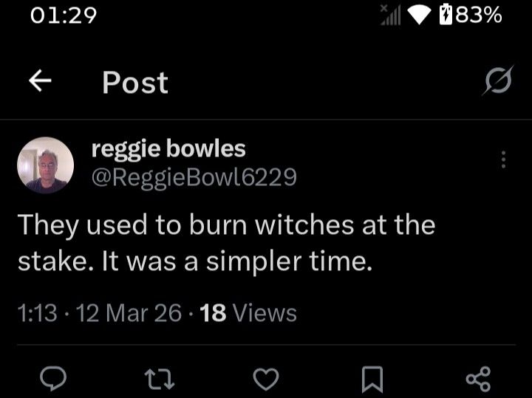Tap the post text about witches

click(x=226, y=242)
